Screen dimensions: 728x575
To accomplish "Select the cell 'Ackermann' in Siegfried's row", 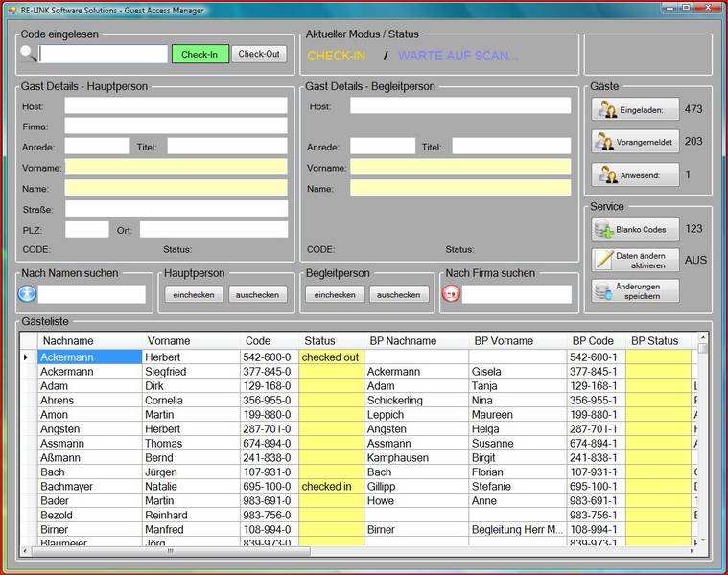I will (90, 372).
